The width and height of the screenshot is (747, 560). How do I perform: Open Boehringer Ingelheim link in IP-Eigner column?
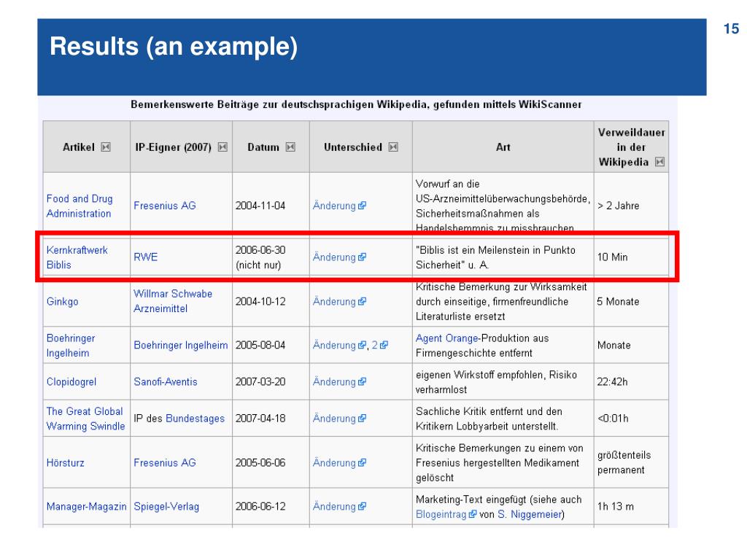tap(181, 345)
